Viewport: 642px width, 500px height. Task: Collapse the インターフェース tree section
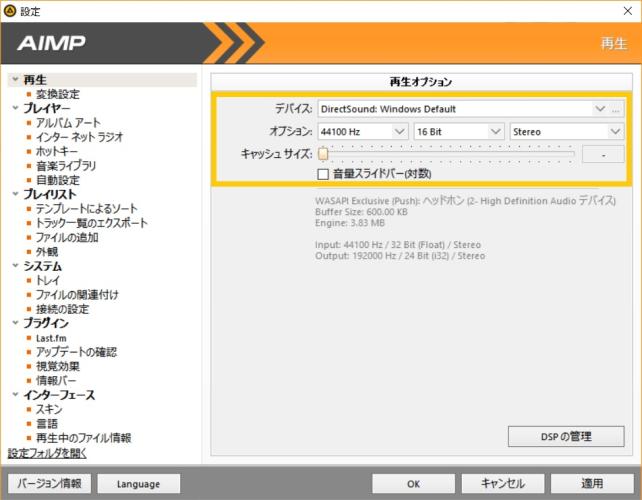[x=15, y=394]
